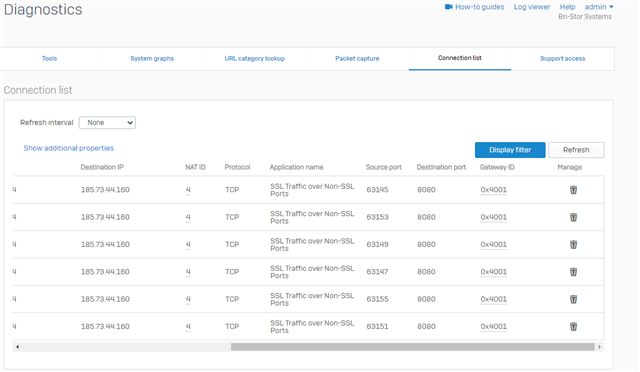640x372 pixels.
Task: Click Show additional properties link
Action: (x=69, y=148)
